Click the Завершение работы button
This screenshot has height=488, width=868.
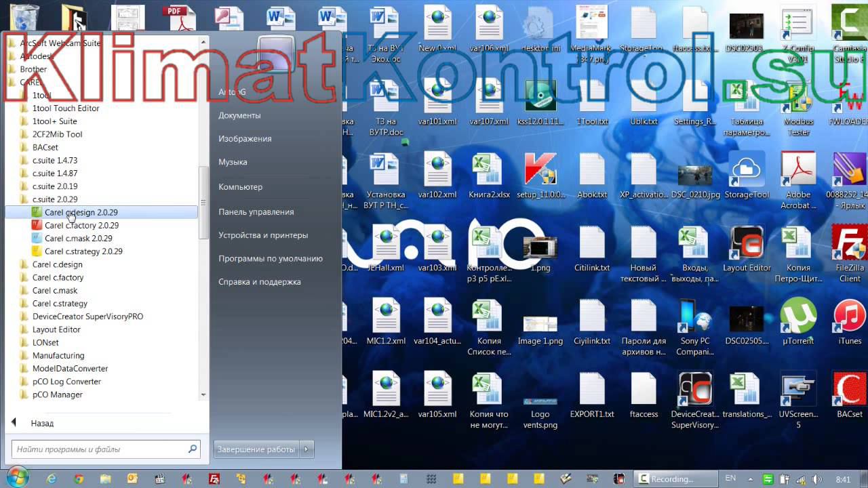coord(256,449)
